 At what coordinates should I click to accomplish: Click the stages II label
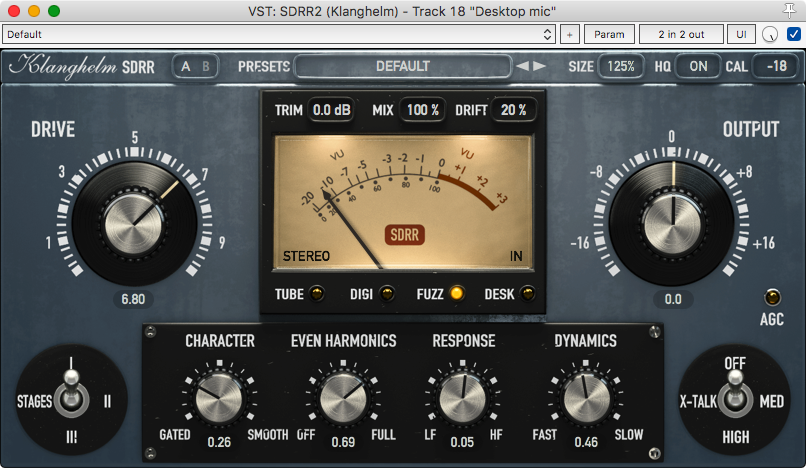(107, 401)
